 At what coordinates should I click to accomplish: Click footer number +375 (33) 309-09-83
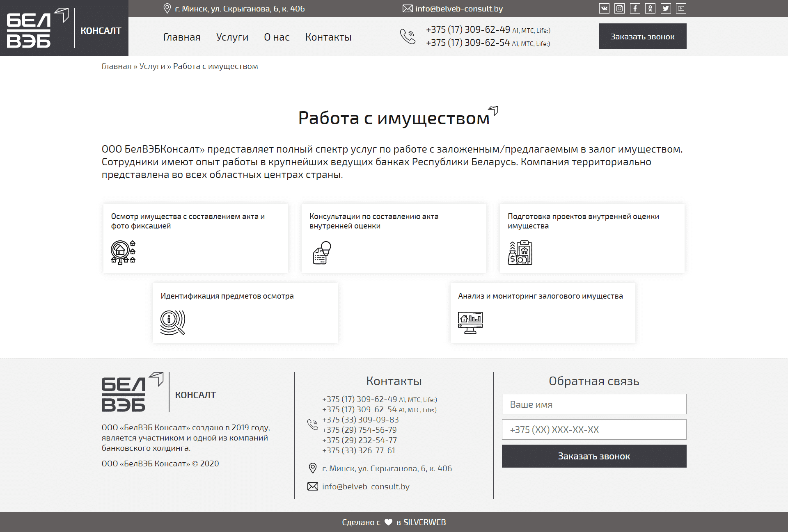[360, 420]
